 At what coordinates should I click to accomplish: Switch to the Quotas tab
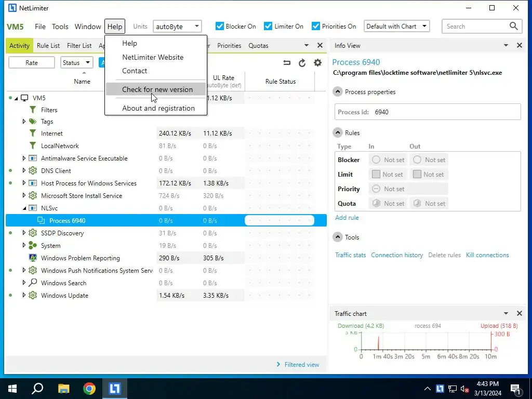coord(258,46)
